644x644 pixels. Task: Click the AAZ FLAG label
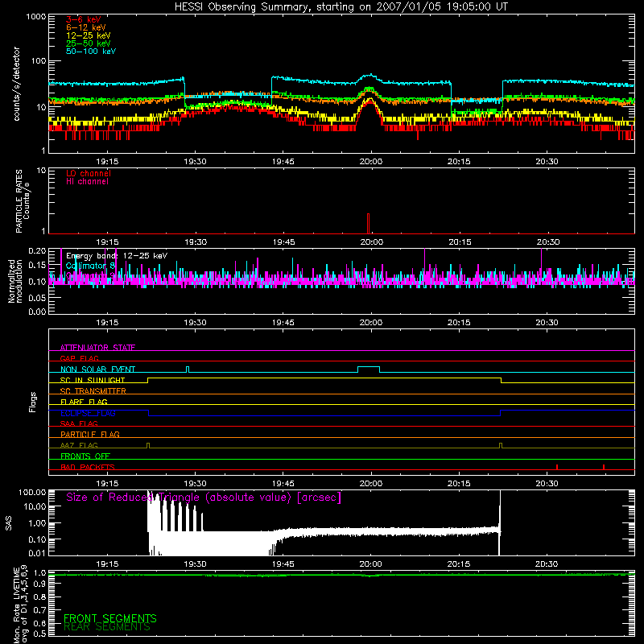pos(79,445)
